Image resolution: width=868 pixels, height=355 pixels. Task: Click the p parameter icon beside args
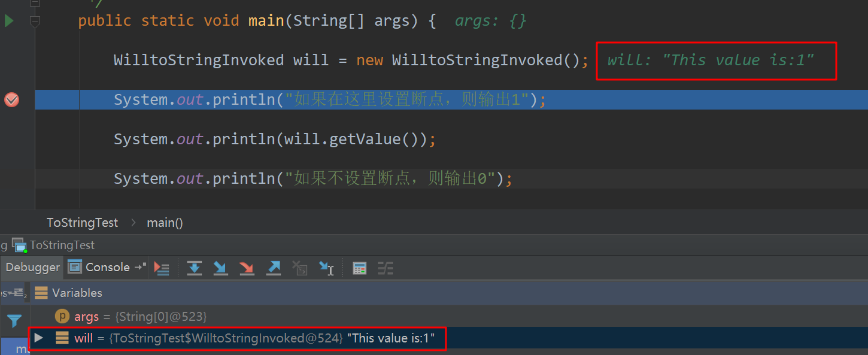pyautogui.click(x=62, y=316)
